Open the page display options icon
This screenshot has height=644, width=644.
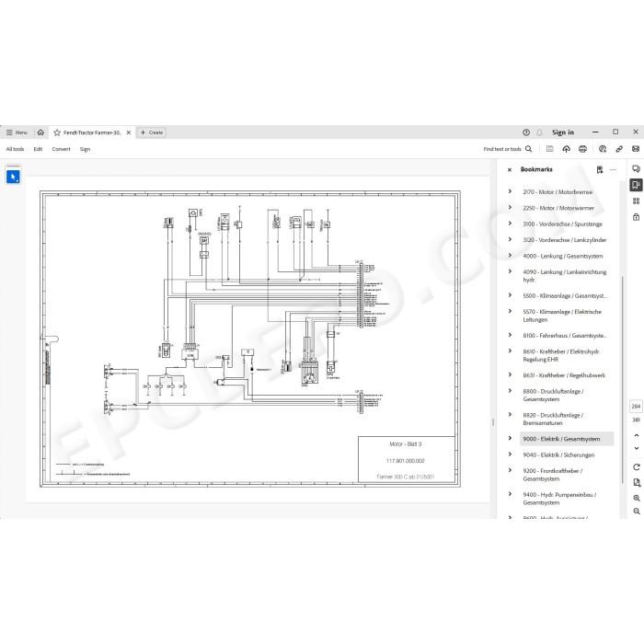point(637,483)
